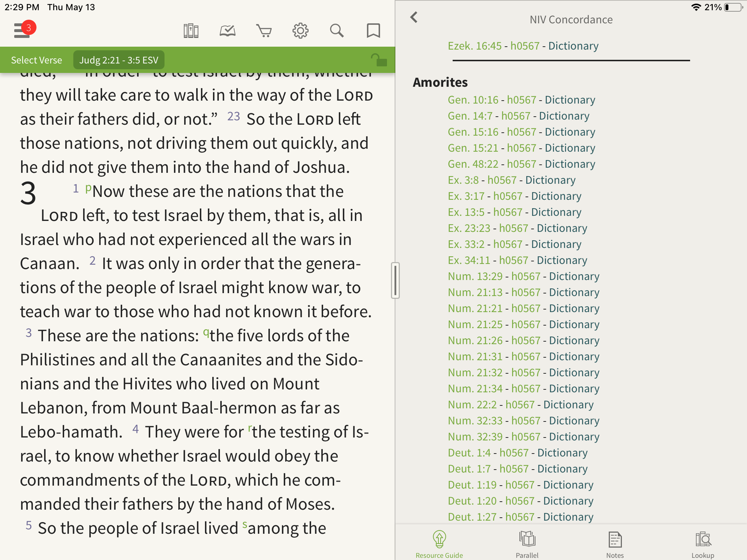This screenshot has height=560, width=747.
Task: Tap the bookmark icon
Action: [x=373, y=31]
